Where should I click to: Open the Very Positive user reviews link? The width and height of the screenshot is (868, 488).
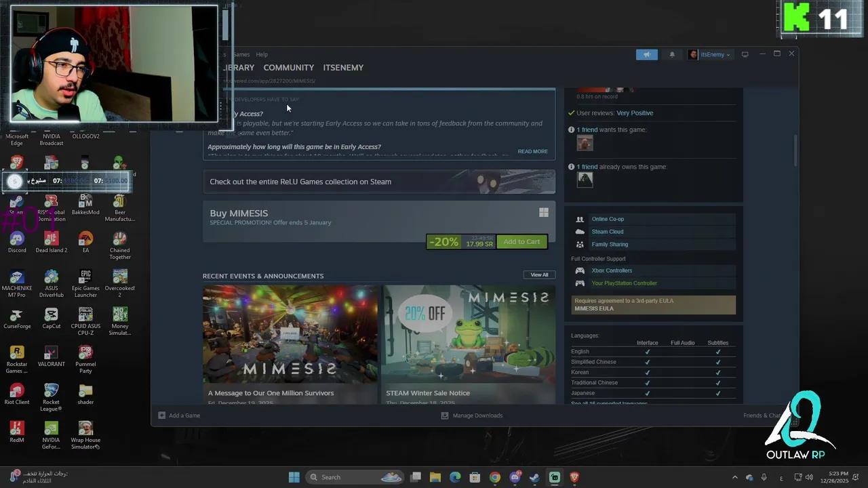click(x=635, y=113)
